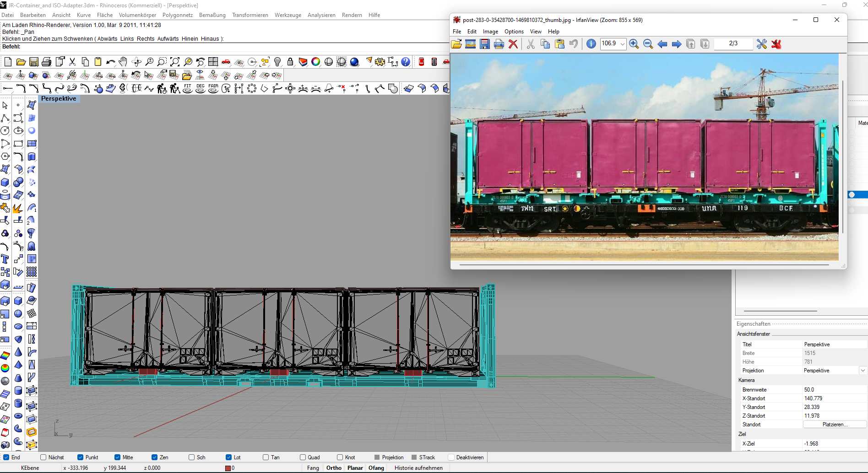
Task: Click the light bulb icon in Rhino toolbar
Action: 277,62
